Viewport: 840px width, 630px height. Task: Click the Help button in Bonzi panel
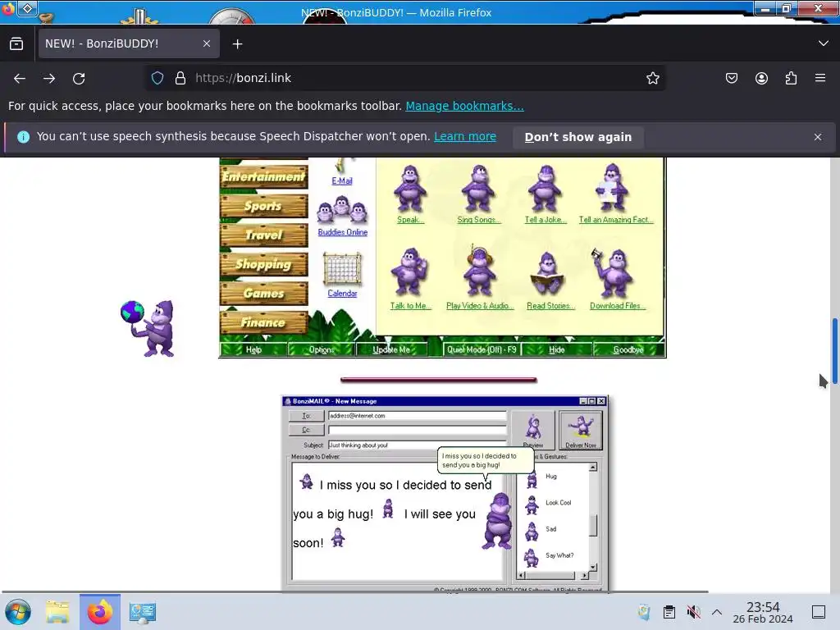pos(253,349)
